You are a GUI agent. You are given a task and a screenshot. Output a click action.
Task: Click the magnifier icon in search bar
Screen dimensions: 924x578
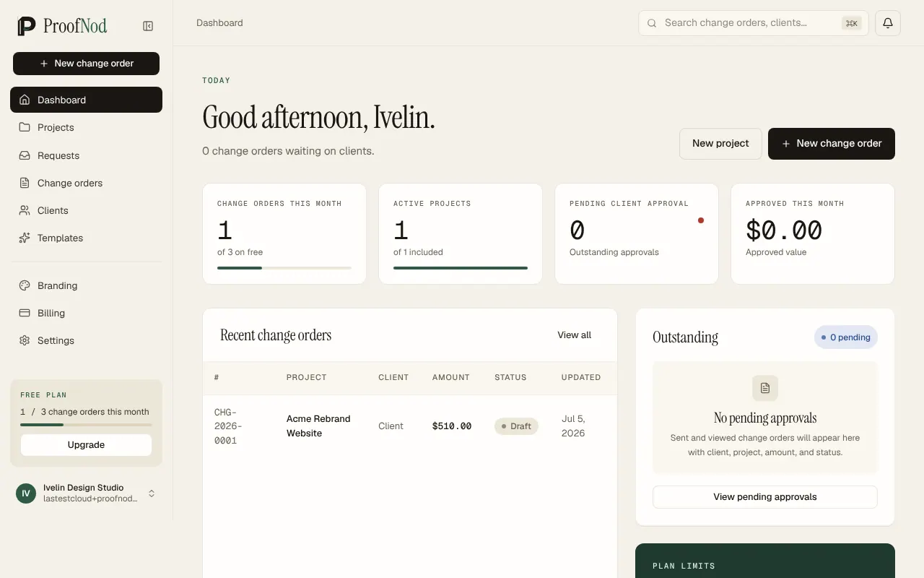[x=652, y=23]
